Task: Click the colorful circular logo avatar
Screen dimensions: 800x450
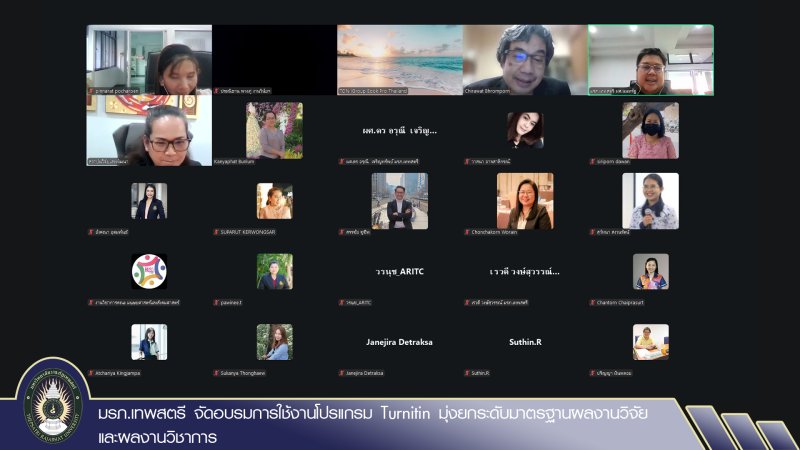Action: pos(149,271)
